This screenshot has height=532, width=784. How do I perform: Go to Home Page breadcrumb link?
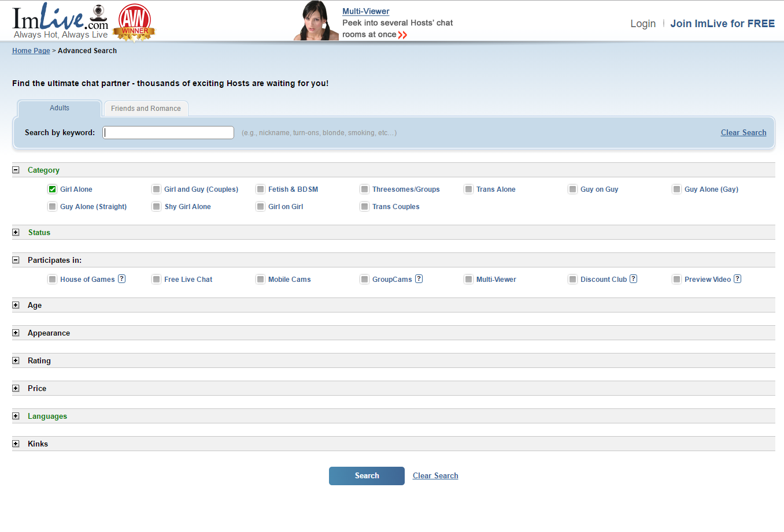coord(31,51)
